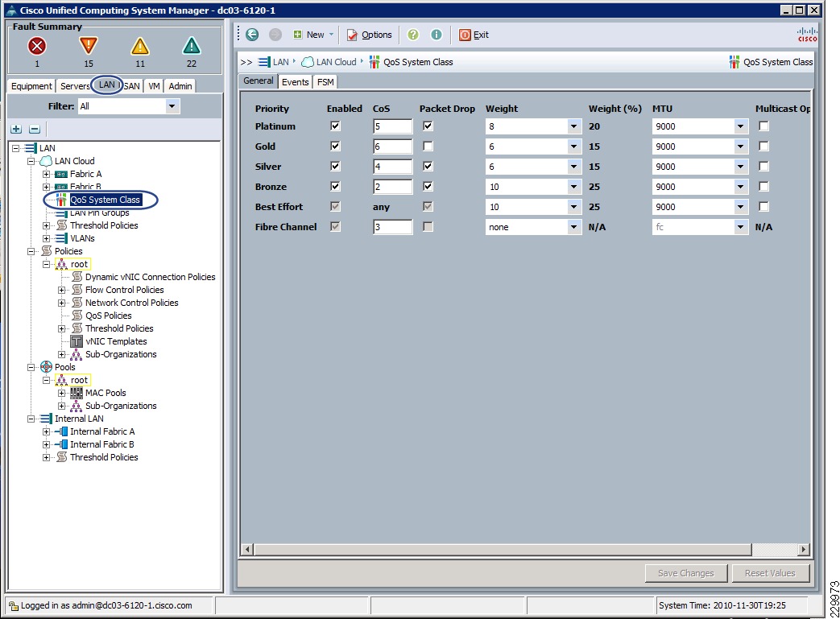Open the Events tab

(x=296, y=82)
